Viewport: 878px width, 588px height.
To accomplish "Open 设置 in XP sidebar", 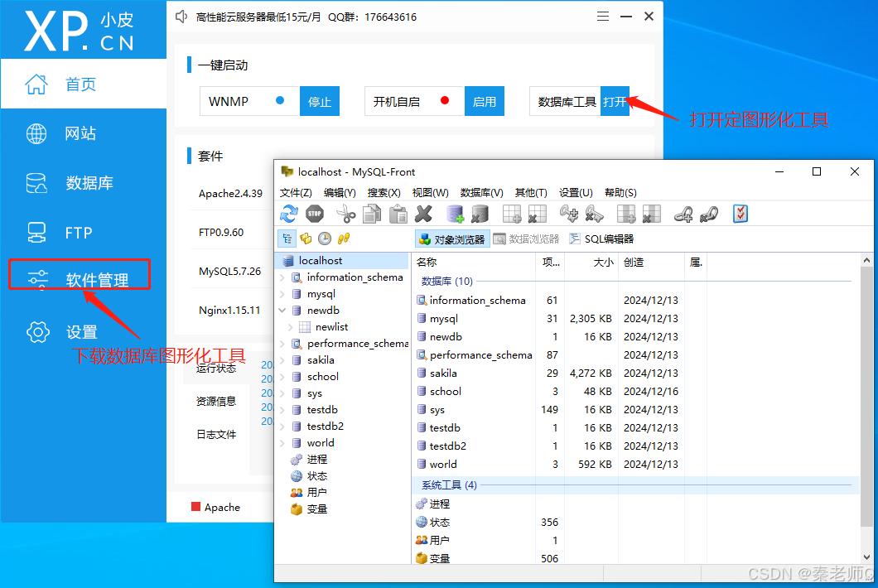I will (x=84, y=331).
